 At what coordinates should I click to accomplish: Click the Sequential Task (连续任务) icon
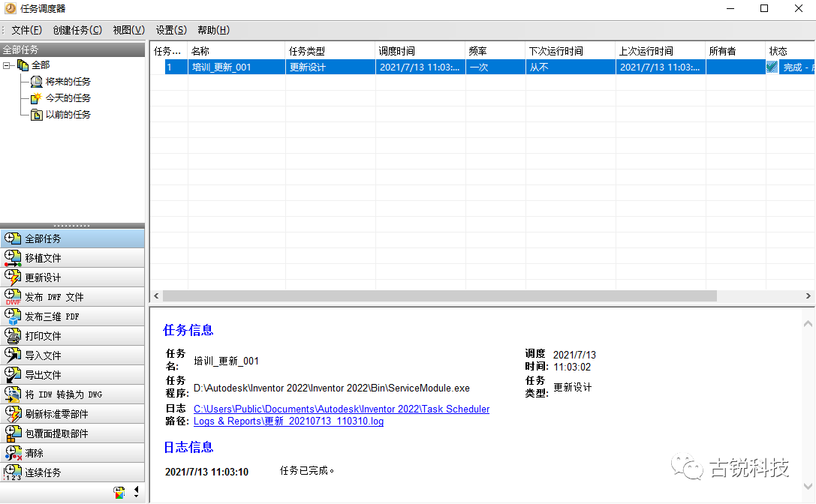pyautogui.click(x=13, y=472)
